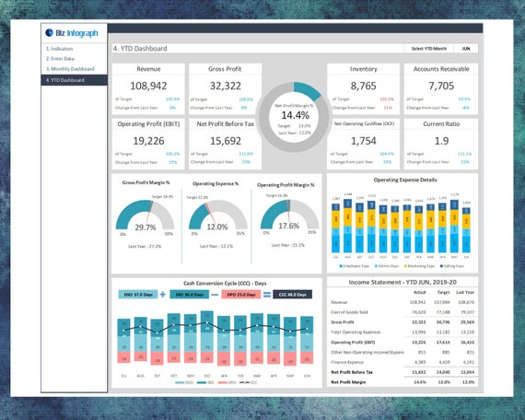Click the minus sign in CCC formula
Image resolution: width=525 pixels, height=420 pixels.
click(215, 295)
